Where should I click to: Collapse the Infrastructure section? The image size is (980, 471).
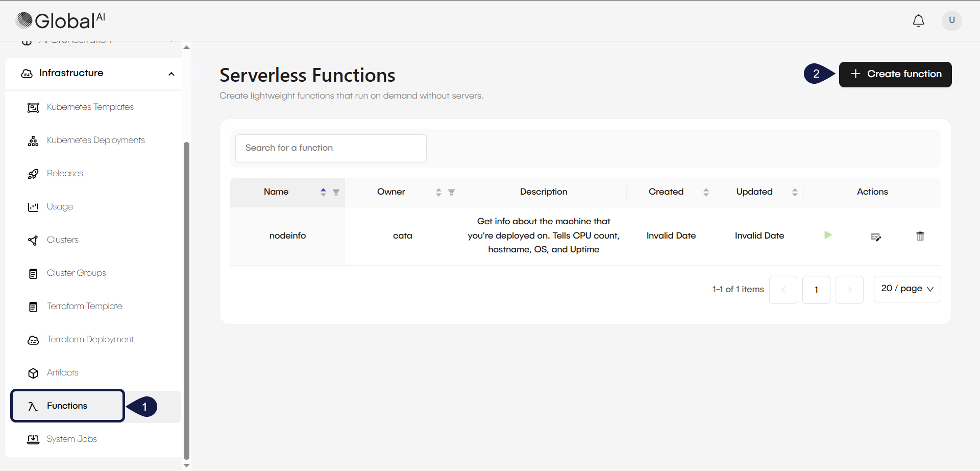coord(171,74)
